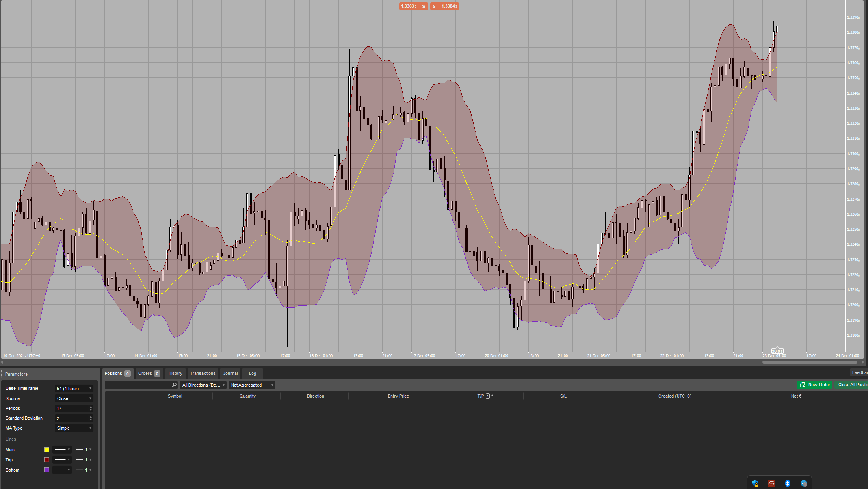
Task: Click the T/P sort arrow in column header
Action: 492,396
